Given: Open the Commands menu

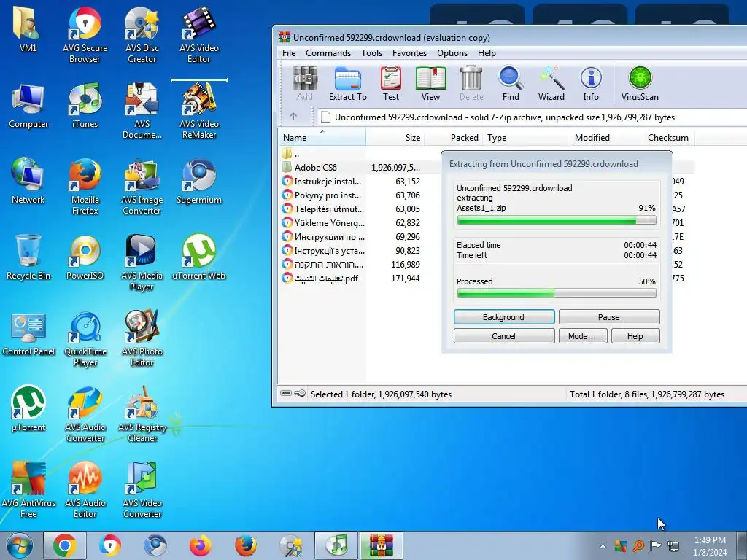Looking at the screenshot, I should pyautogui.click(x=328, y=52).
